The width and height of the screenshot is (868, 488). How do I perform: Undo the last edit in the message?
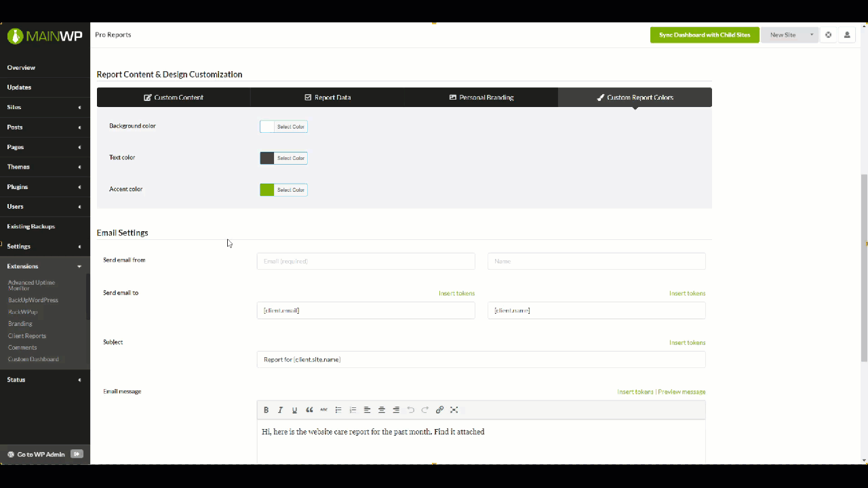[410, 409]
